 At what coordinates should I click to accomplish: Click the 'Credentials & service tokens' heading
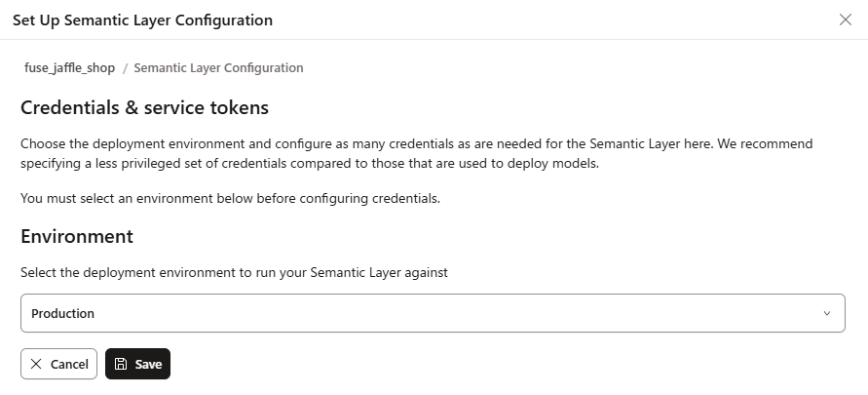point(144,107)
